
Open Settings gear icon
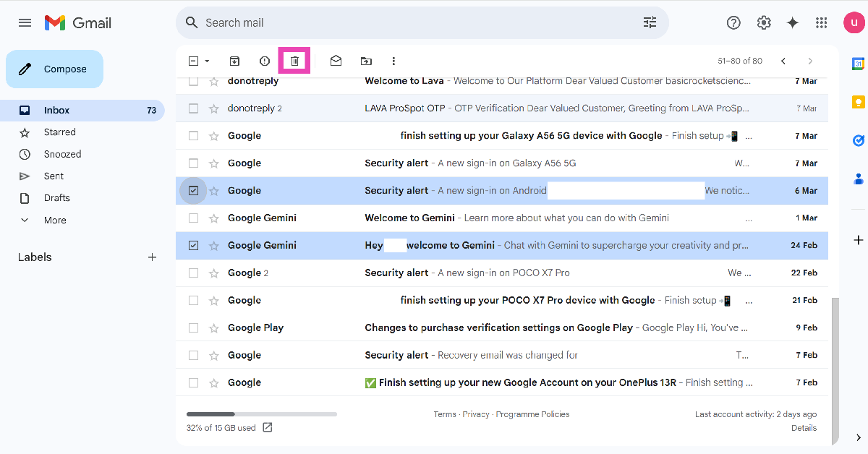[764, 23]
